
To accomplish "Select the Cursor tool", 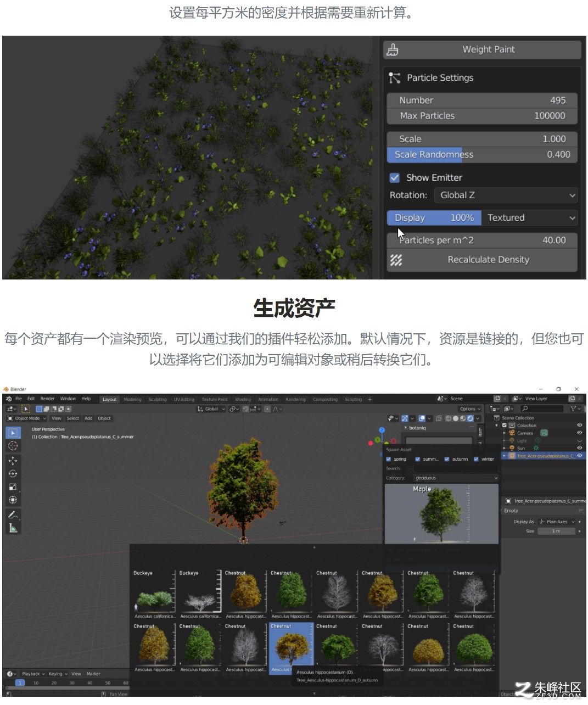I will click(13, 446).
